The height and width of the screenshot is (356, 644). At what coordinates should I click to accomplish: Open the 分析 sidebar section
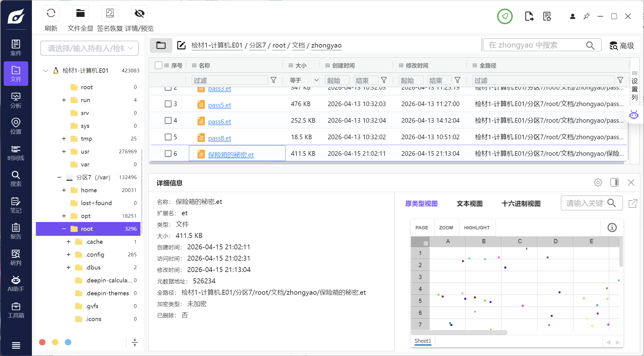click(x=16, y=100)
